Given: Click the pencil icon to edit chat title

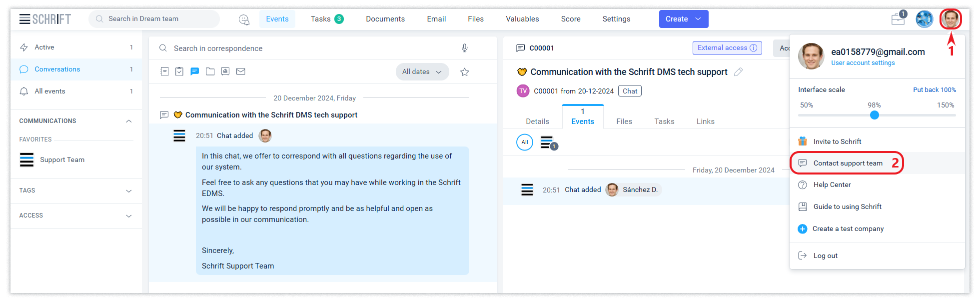Looking at the screenshot, I should [738, 72].
